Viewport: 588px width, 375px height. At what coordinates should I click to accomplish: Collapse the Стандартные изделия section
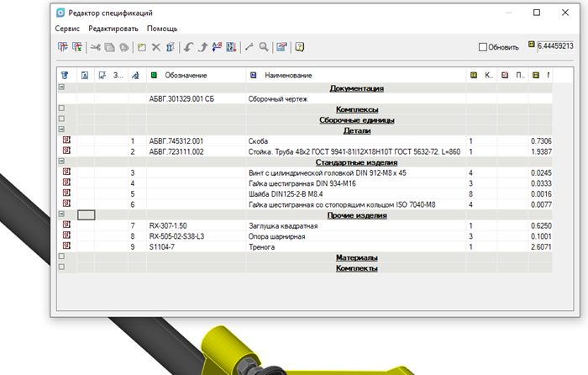61,161
